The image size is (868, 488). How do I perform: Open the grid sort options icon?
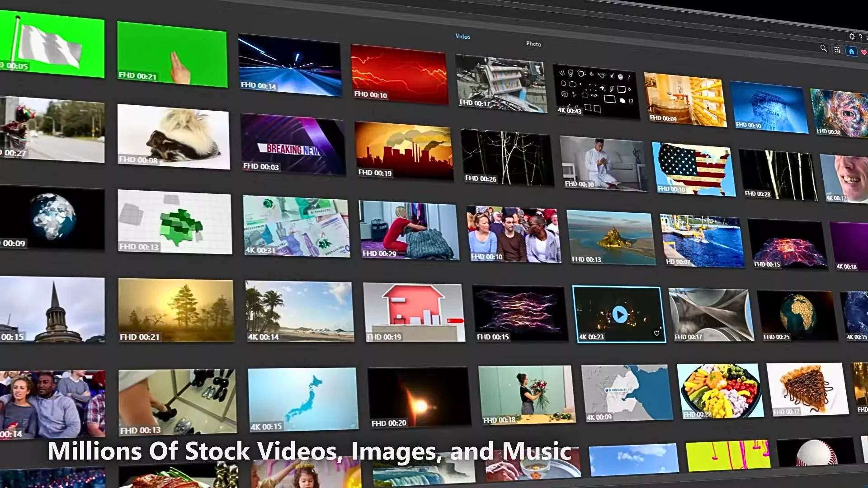[x=837, y=50]
